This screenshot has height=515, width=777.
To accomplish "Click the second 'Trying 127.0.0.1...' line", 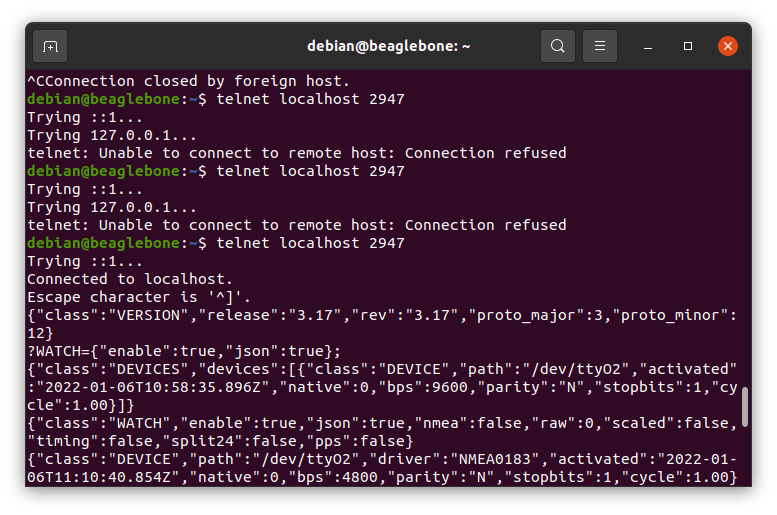I will (112, 207).
